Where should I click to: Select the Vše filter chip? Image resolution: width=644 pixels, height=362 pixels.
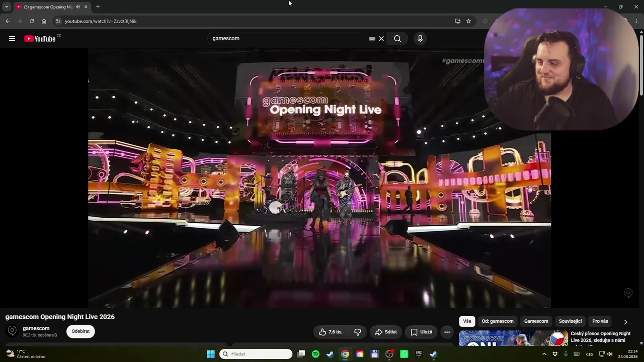coord(467,321)
